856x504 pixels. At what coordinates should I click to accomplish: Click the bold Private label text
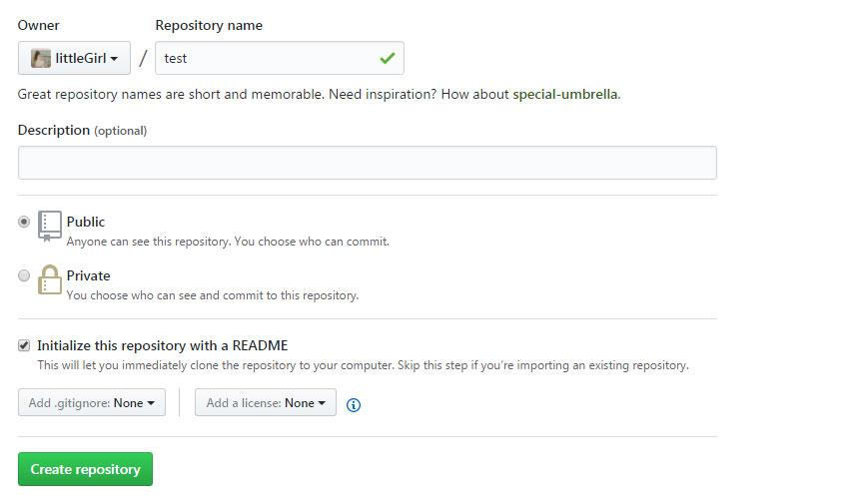coord(89,275)
